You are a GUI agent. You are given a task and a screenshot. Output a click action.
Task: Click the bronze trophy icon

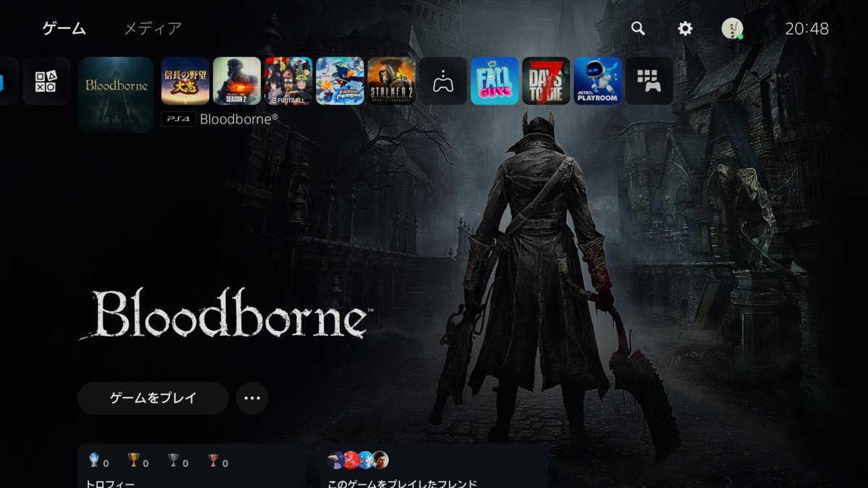coord(213,460)
